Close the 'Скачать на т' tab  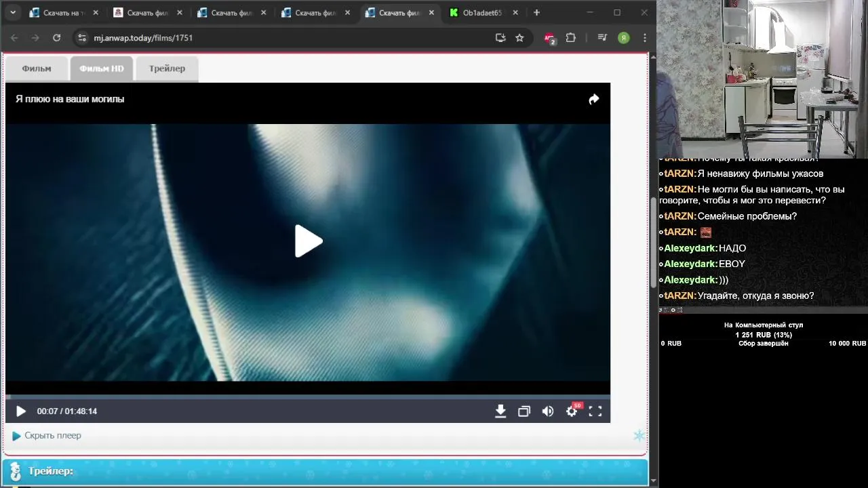(96, 12)
